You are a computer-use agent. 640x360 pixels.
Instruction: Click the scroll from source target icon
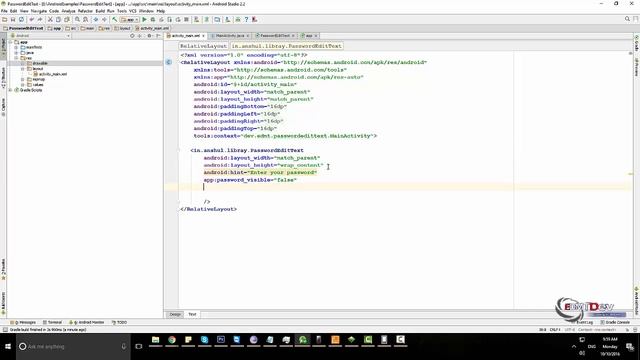[x=132, y=36]
